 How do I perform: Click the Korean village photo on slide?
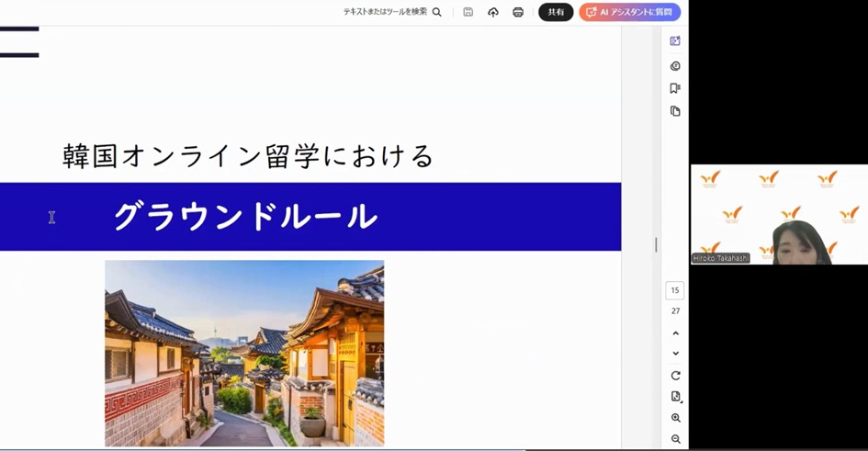tap(244, 353)
